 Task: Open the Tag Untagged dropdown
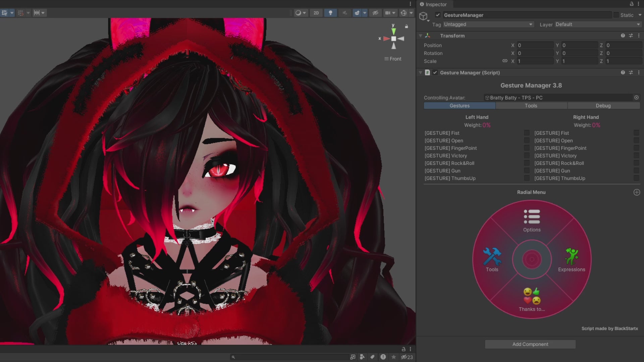[x=488, y=24]
